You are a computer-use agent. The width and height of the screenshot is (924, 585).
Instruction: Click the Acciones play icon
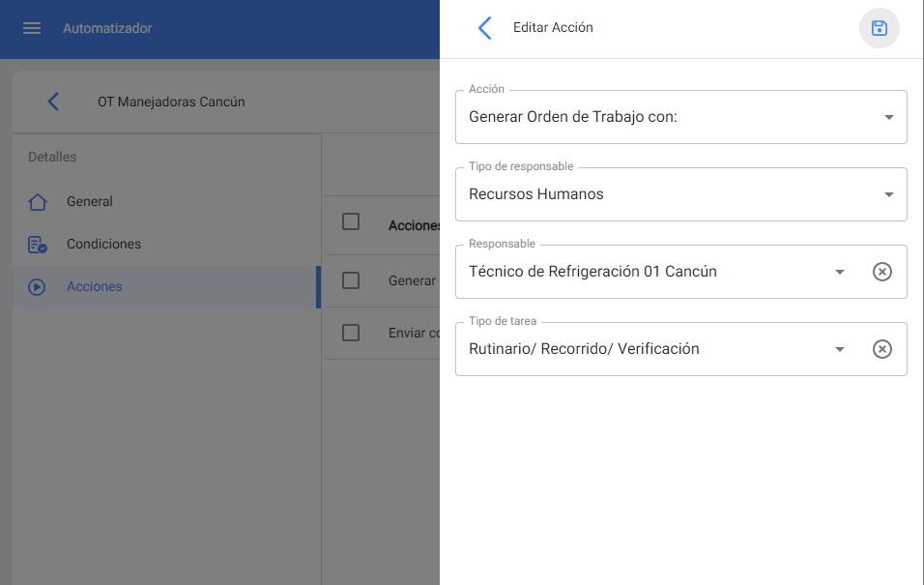click(x=38, y=287)
